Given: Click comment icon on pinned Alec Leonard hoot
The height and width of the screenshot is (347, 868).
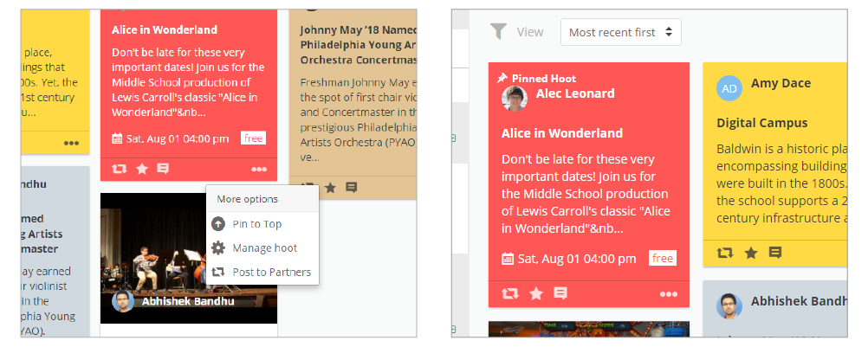Looking at the screenshot, I should point(560,293).
